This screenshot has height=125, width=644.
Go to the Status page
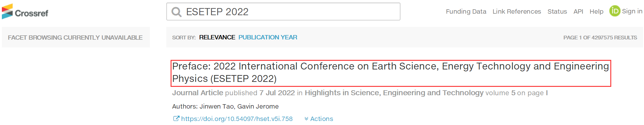557,11
